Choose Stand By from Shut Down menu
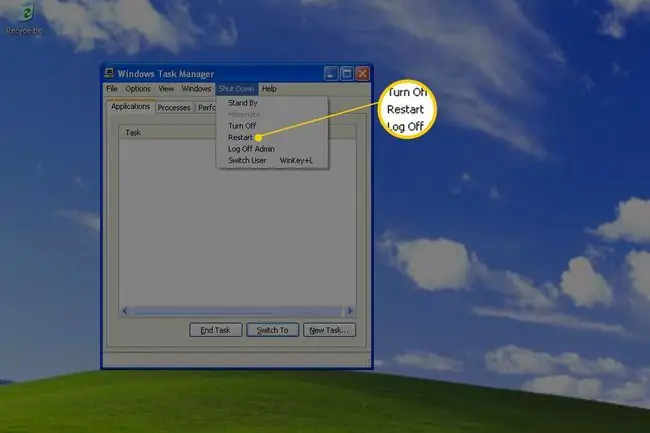 point(272,103)
